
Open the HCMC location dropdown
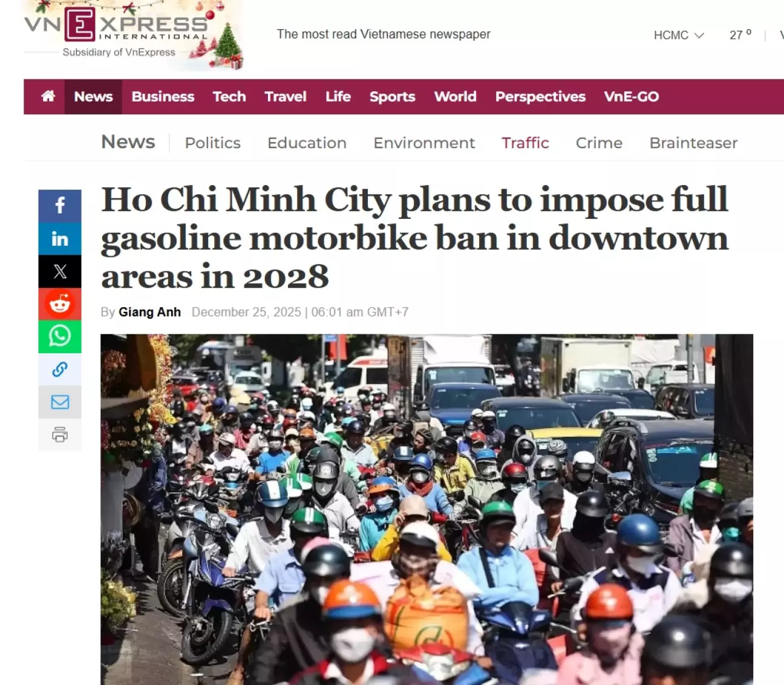click(x=679, y=35)
